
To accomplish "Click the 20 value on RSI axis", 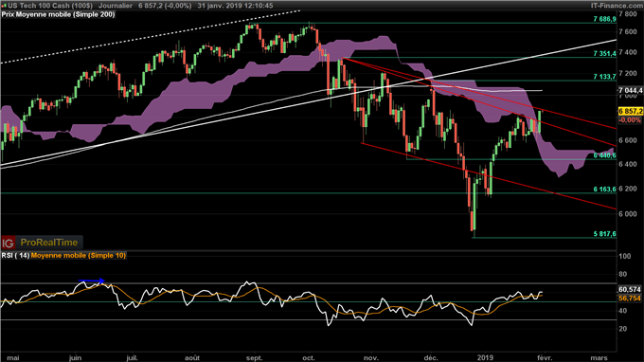I will [622, 329].
